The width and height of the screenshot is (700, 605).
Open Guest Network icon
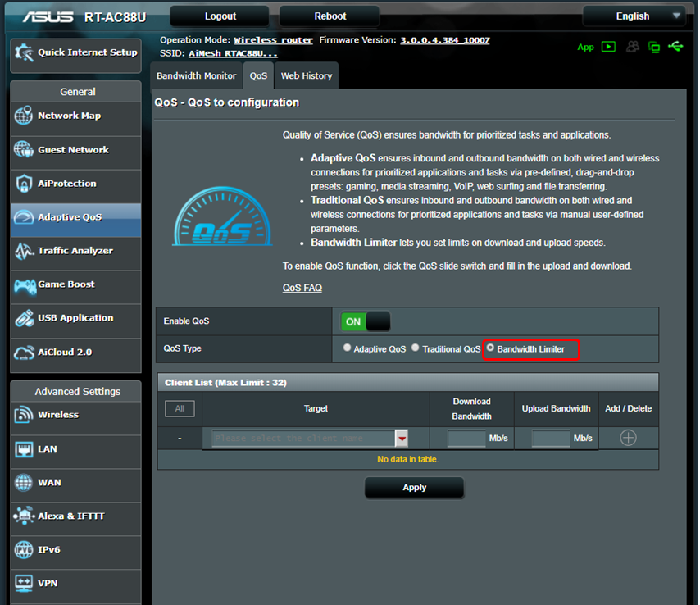[23, 149]
